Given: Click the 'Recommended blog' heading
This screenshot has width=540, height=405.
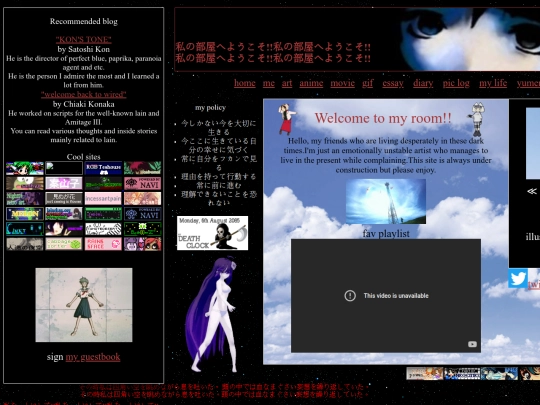Looking at the screenshot, I should 84,21.
